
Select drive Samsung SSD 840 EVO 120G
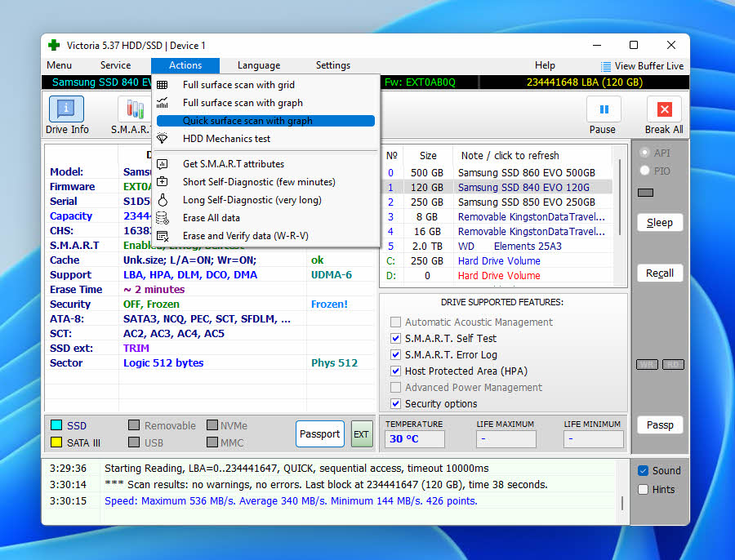[498, 188]
